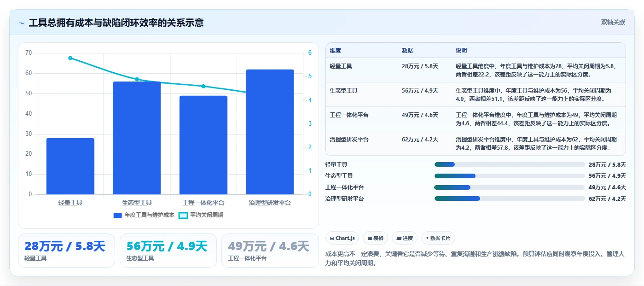Viewport: 644px width, 286px height.
Task: Click the 轻量工具 progress bar
Action: [510, 164]
